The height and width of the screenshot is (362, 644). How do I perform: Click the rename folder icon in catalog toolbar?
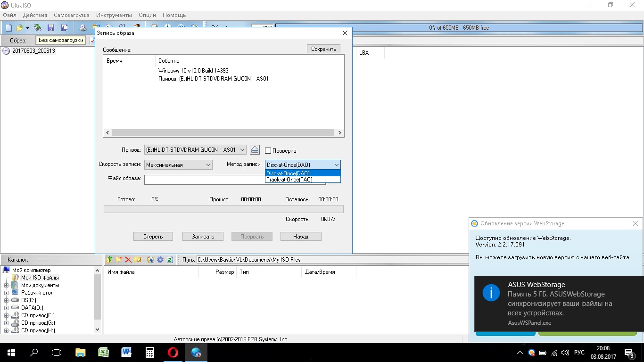coord(137,259)
